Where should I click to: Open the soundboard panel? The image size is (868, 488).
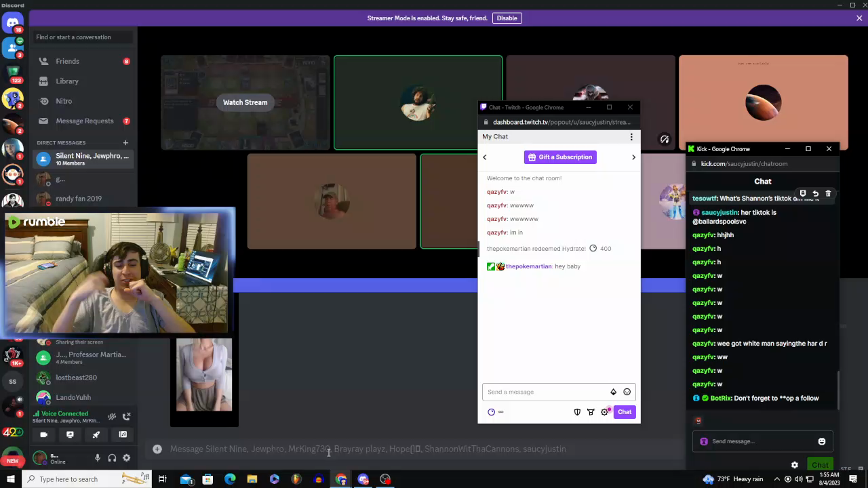[x=123, y=434]
